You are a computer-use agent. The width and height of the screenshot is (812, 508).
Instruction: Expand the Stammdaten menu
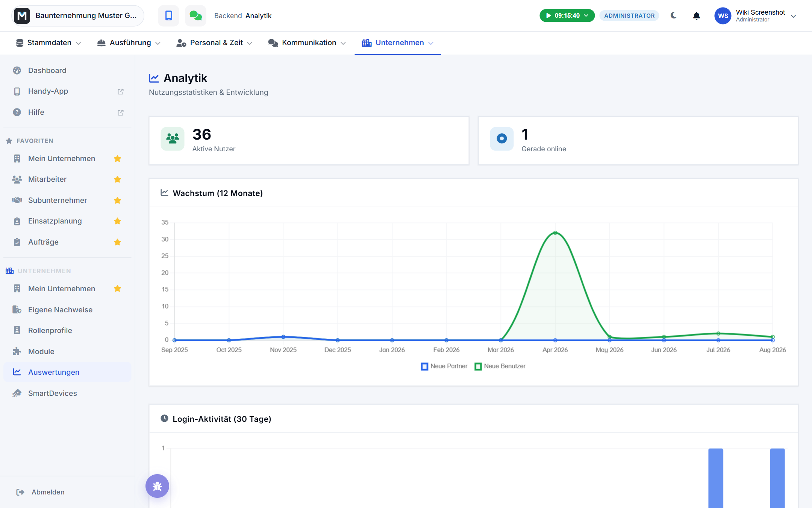[x=48, y=43]
